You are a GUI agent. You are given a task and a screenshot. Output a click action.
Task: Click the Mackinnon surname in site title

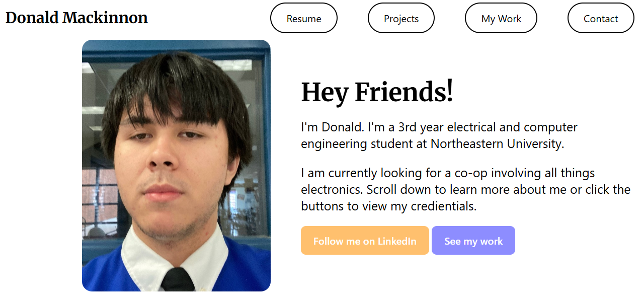[x=105, y=18]
